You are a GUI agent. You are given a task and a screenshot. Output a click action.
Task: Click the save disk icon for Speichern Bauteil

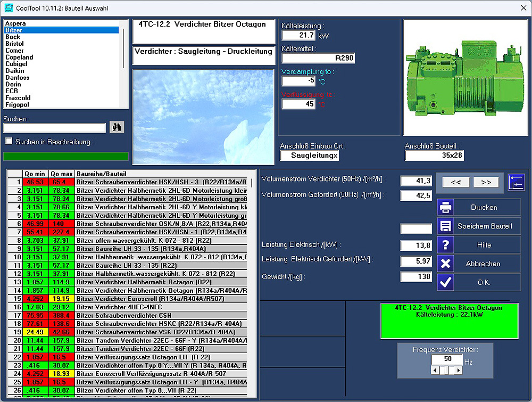445,226
